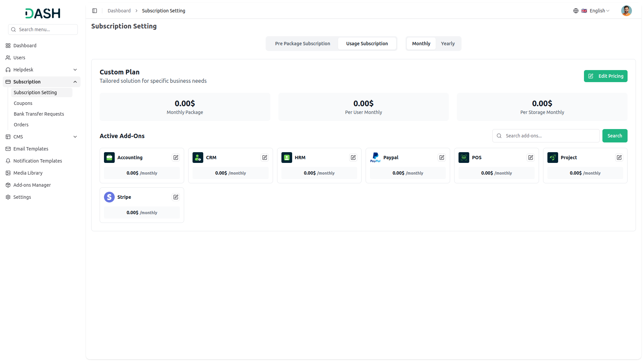Switch billing period to Yearly
Screen dimensions: 644x362
click(x=448, y=44)
